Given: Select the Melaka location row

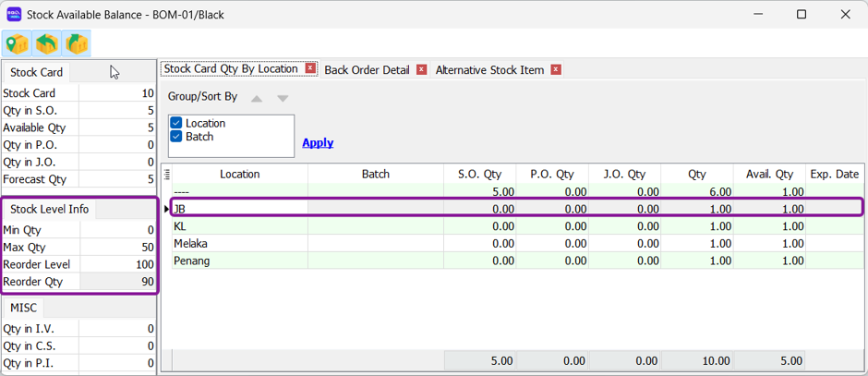Looking at the screenshot, I should coord(518,244).
